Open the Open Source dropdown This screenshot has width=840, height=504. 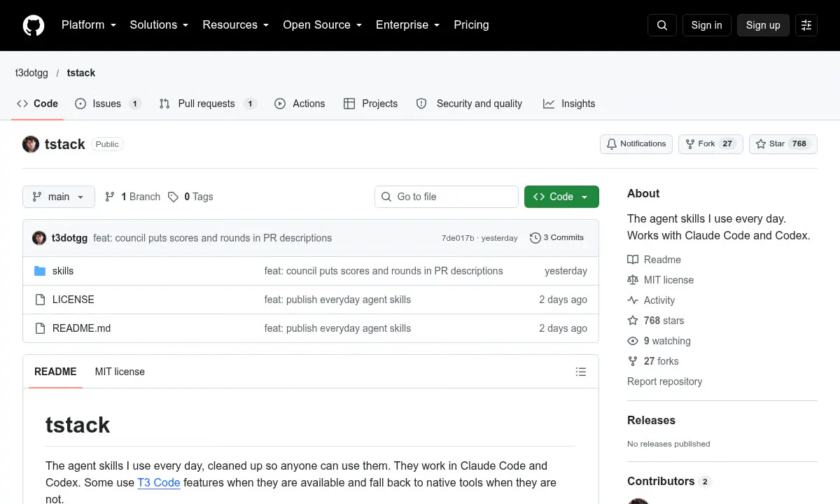click(x=323, y=25)
